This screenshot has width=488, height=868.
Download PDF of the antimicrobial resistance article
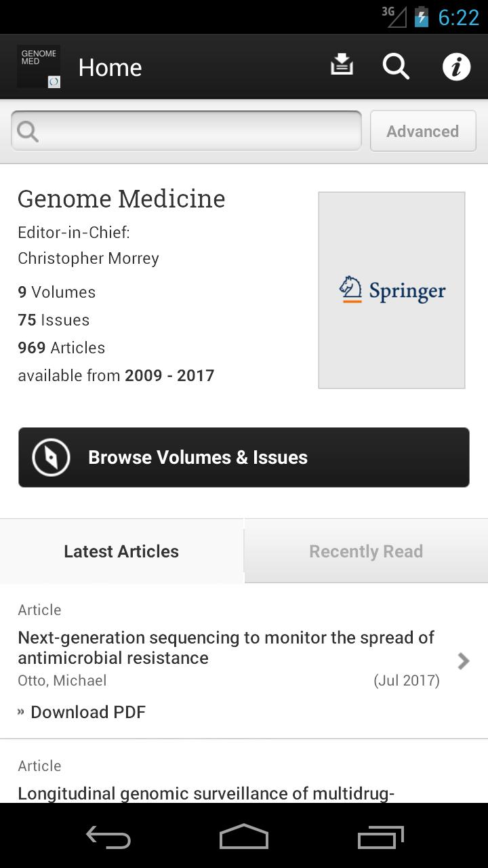[87, 711]
